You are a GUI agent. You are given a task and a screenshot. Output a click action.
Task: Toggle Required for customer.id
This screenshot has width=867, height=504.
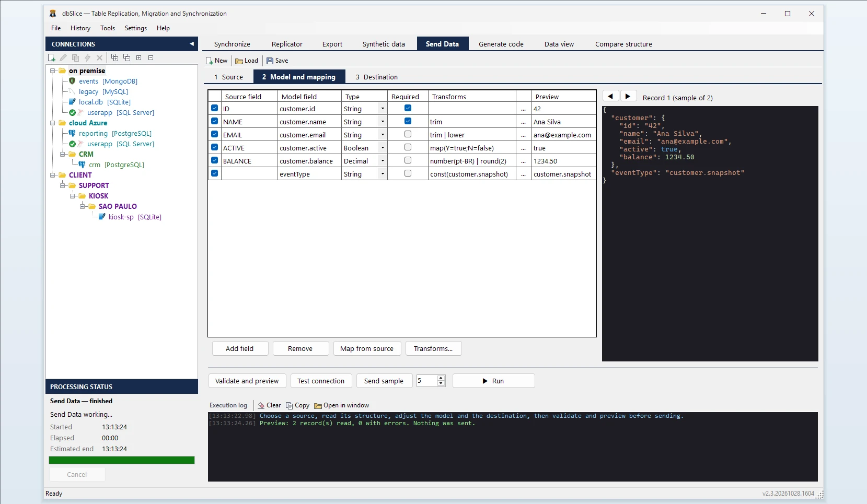[408, 108]
